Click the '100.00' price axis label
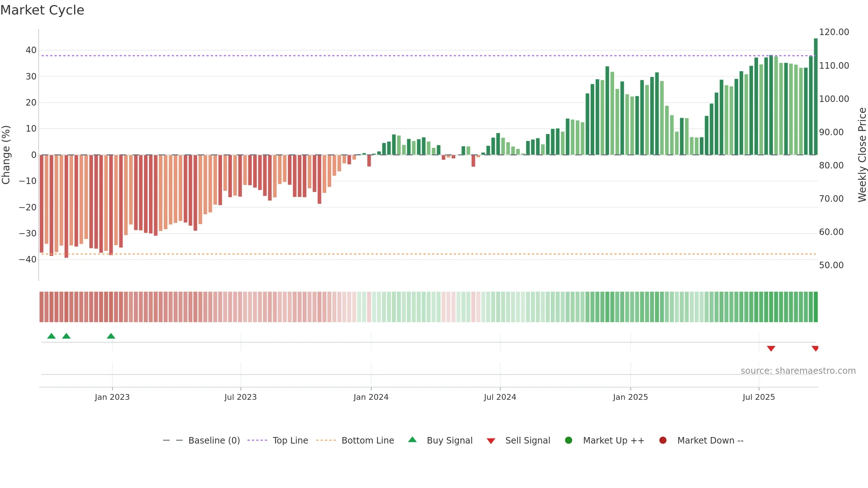 pos(834,99)
